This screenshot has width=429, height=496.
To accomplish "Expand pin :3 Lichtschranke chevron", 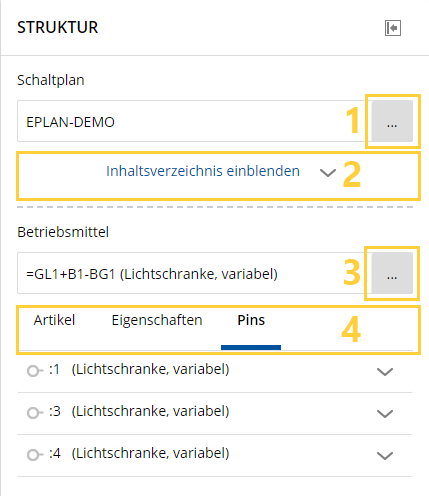I will coord(385,413).
